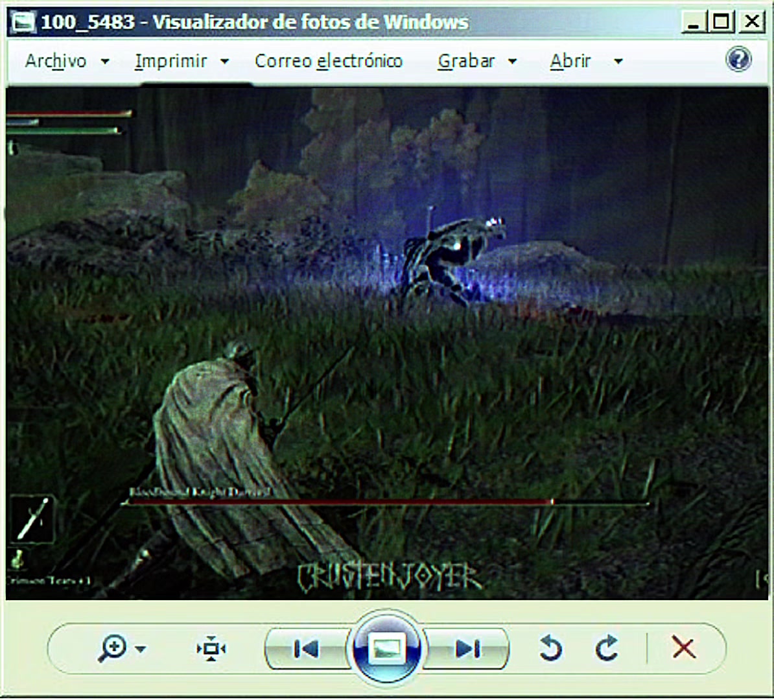Delete the photo with the red X

click(x=684, y=647)
